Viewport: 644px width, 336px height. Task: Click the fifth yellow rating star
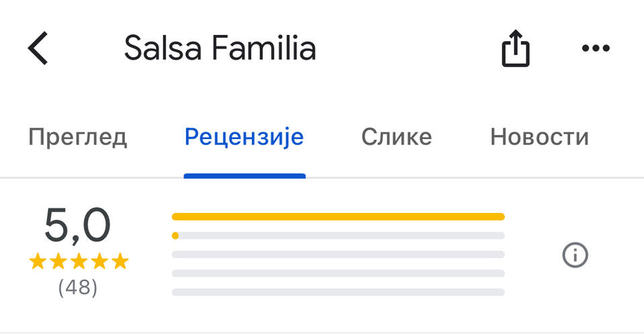[120, 261]
